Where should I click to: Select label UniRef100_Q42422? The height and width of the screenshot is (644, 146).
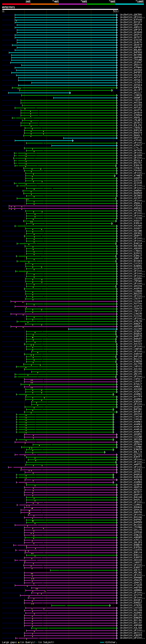click(131, 75)
